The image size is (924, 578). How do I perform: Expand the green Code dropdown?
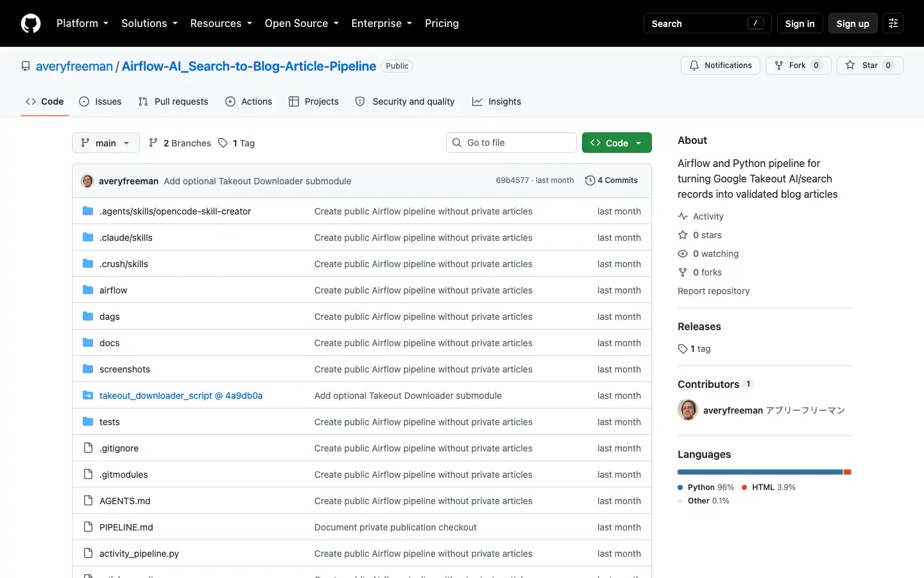pos(617,143)
